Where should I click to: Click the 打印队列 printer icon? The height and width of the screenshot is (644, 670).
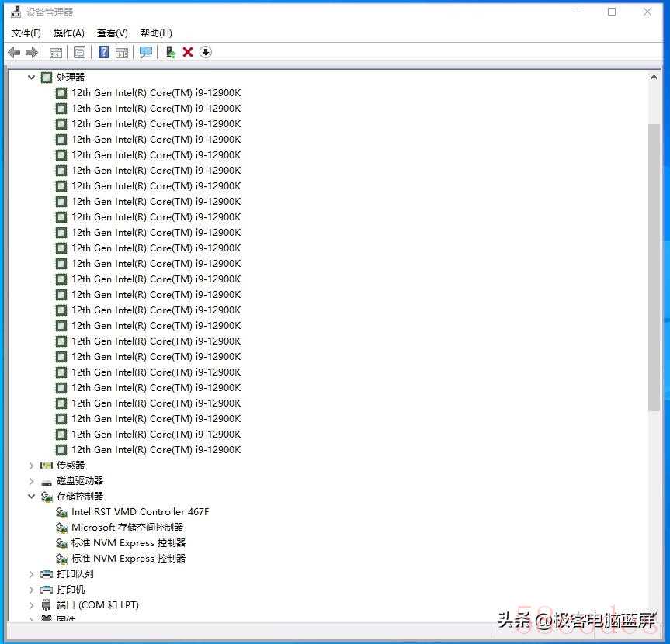pyautogui.click(x=46, y=574)
